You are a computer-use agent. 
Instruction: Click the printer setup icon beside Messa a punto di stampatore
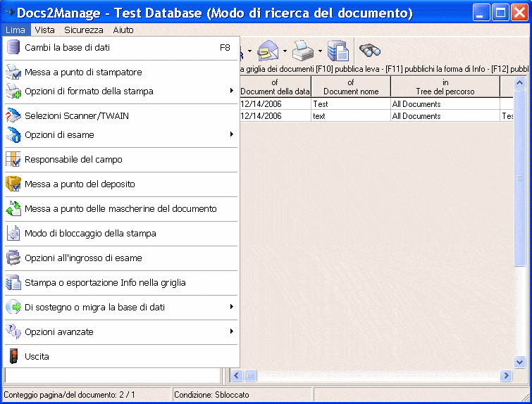(x=13, y=72)
